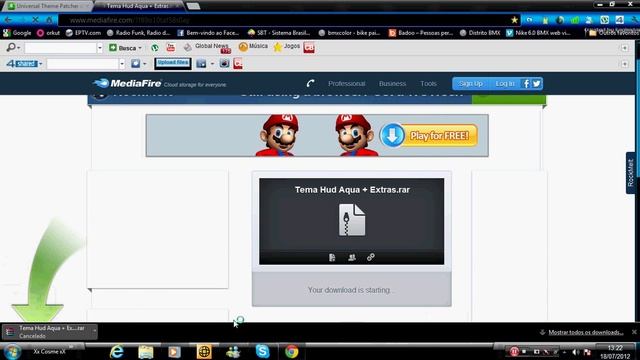This screenshot has height=360, width=640.
Task: Open the Business menu on MediaFire
Action: pos(392,84)
